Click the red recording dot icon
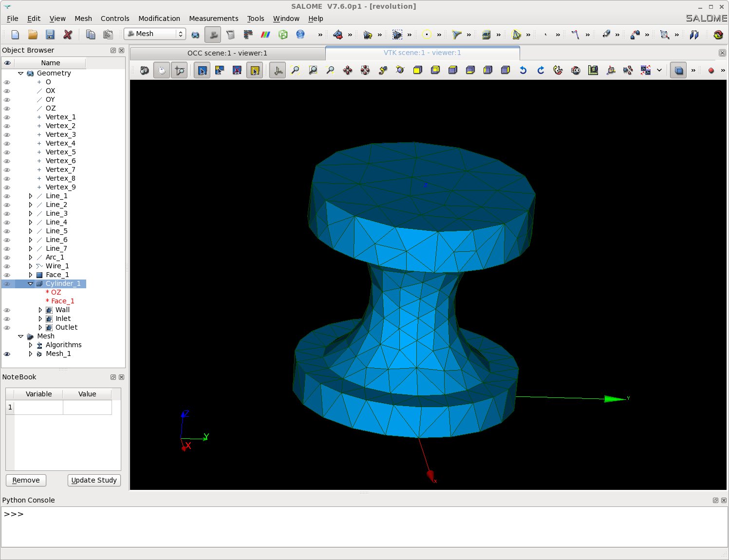 711,71
